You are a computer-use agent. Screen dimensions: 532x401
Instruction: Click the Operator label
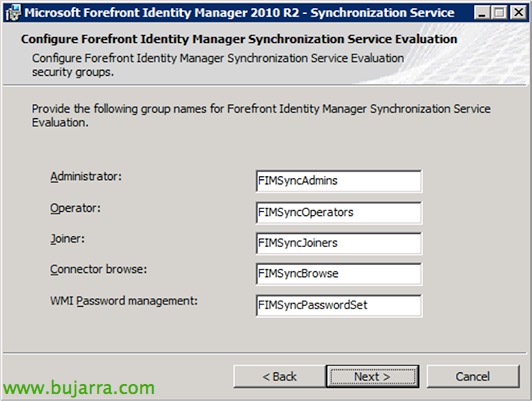[x=75, y=208]
